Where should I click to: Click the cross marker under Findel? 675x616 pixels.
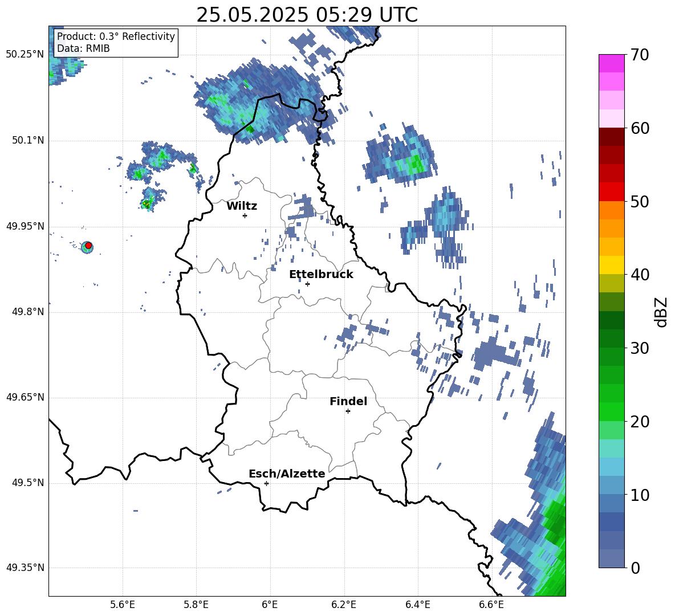point(348,411)
